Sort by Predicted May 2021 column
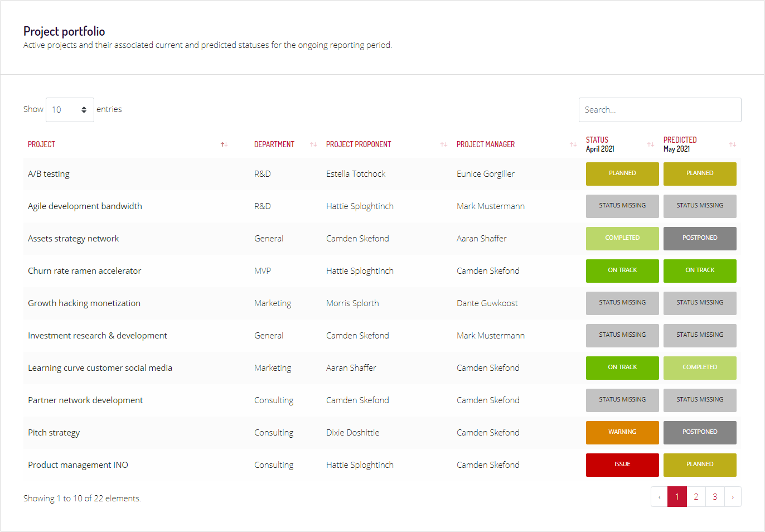 [x=732, y=144]
